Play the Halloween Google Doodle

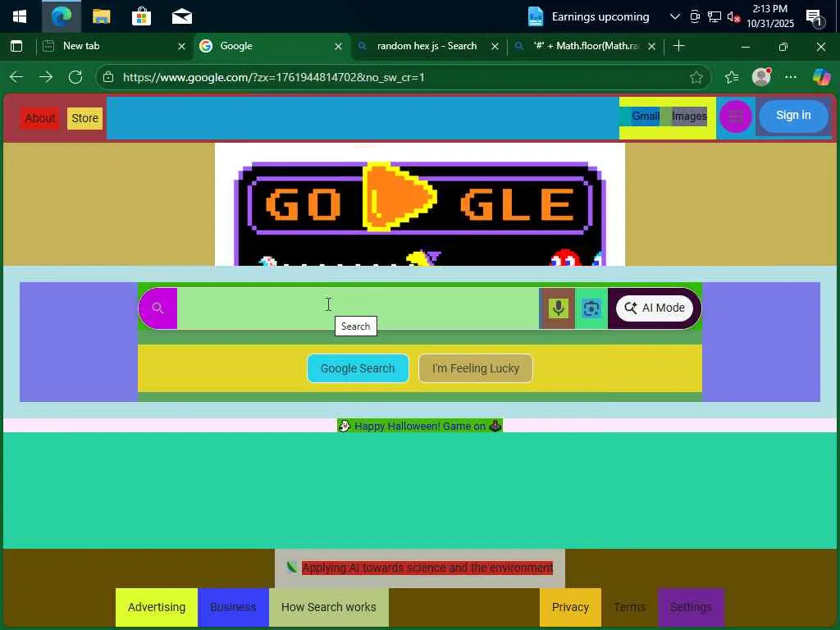tap(399, 197)
